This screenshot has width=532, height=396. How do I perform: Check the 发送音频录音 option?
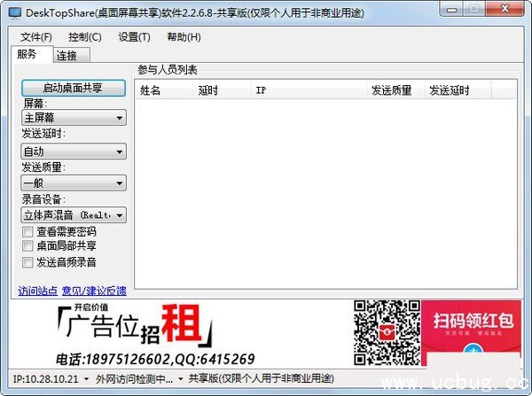28,262
